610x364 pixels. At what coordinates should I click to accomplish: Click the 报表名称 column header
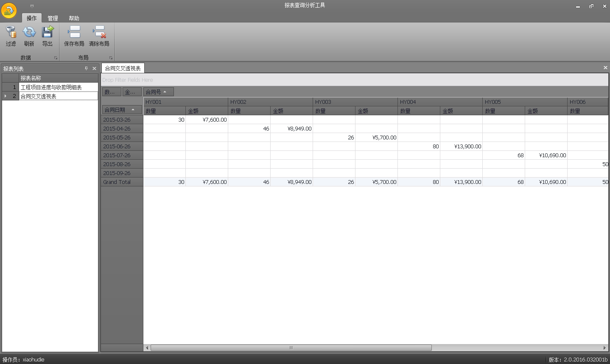[x=58, y=78]
